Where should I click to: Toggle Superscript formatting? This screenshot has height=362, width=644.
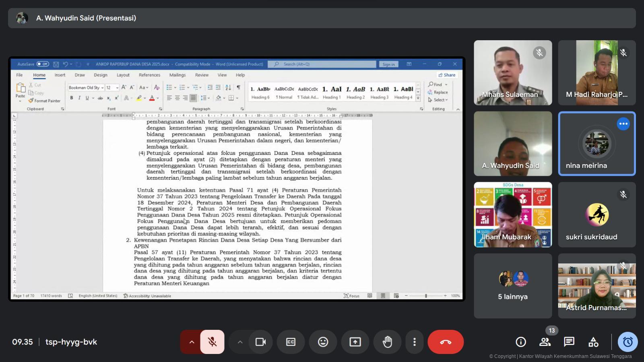116,98
